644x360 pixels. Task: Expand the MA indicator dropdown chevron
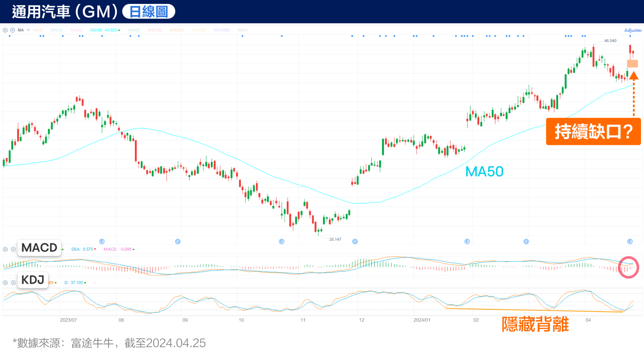[27, 30]
